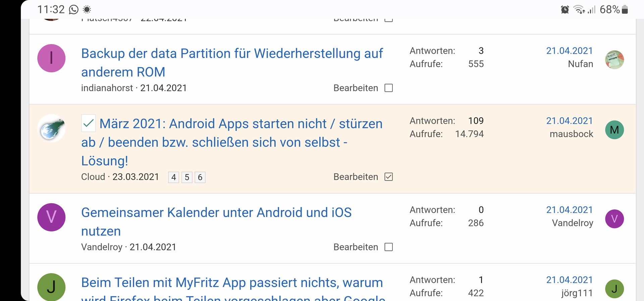This screenshot has height=301, width=644.
Task: Open latest post date 21.04.2021 by mausbock
Action: click(x=569, y=121)
